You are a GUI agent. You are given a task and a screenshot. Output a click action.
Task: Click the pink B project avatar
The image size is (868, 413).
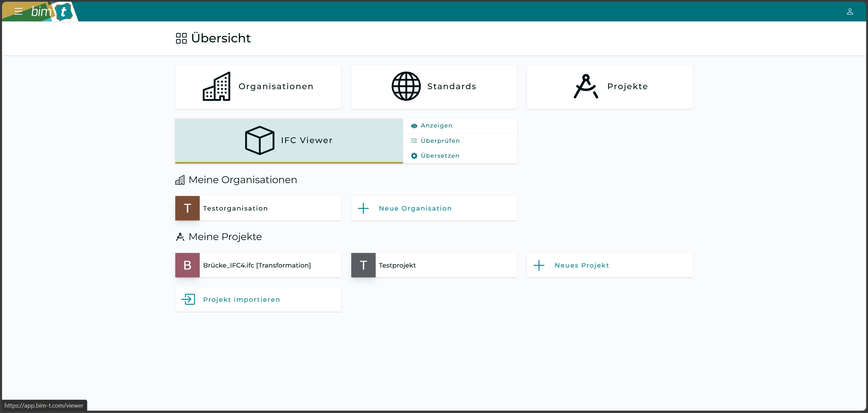(x=187, y=265)
